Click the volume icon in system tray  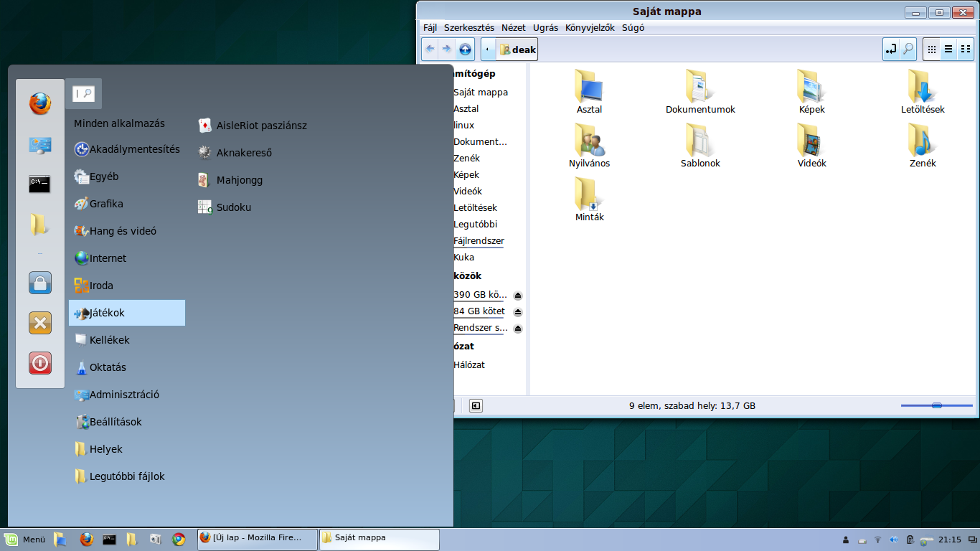point(893,540)
